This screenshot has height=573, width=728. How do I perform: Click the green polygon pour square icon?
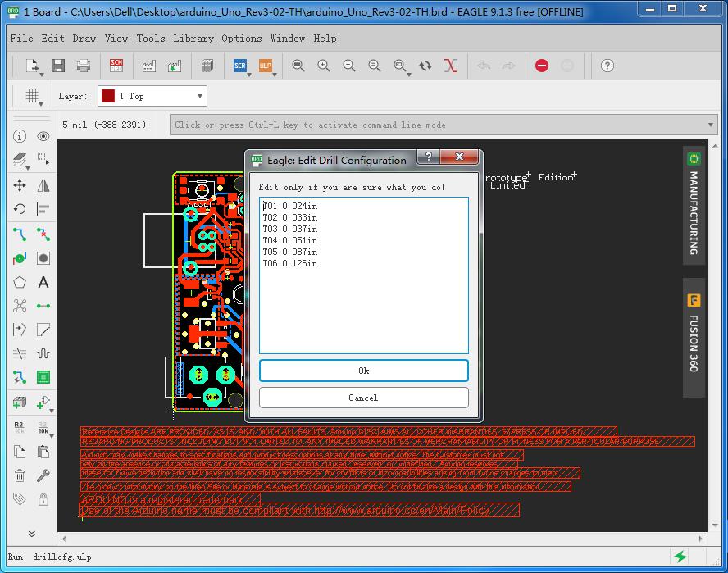coord(43,377)
